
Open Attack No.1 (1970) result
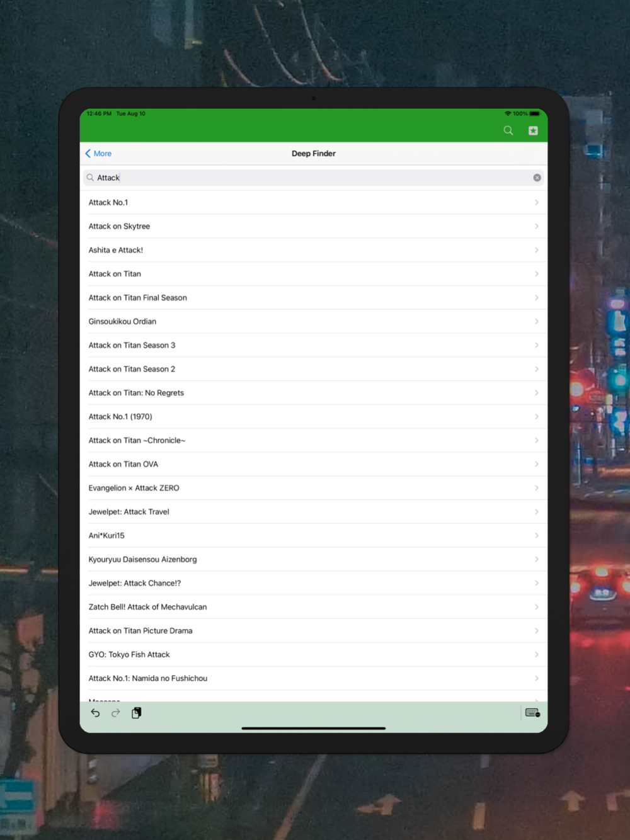pos(314,417)
